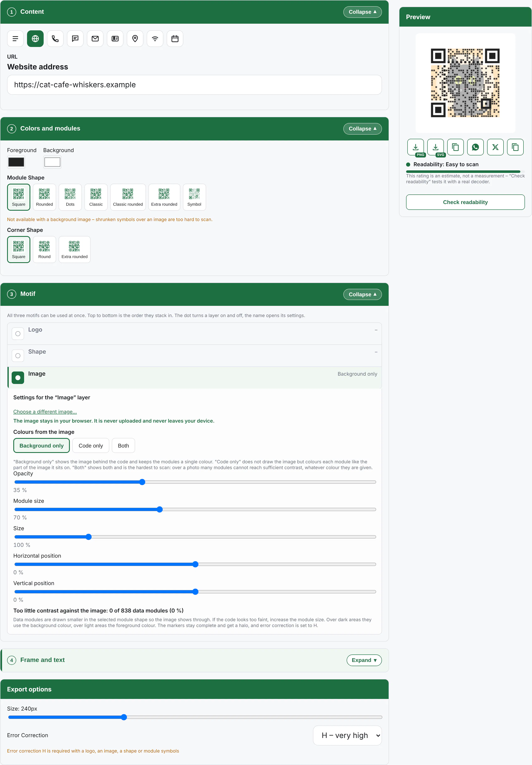
Task: Select the Rounded module shape
Action: click(44, 197)
